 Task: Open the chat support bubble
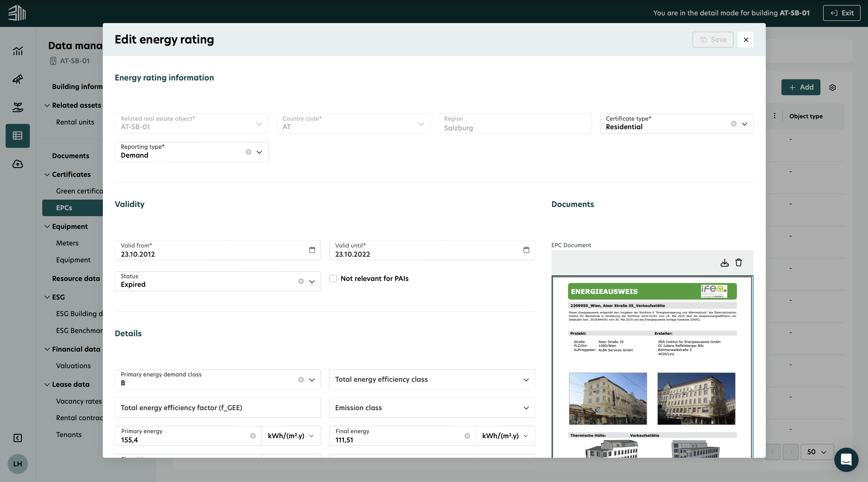tap(846, 460)
